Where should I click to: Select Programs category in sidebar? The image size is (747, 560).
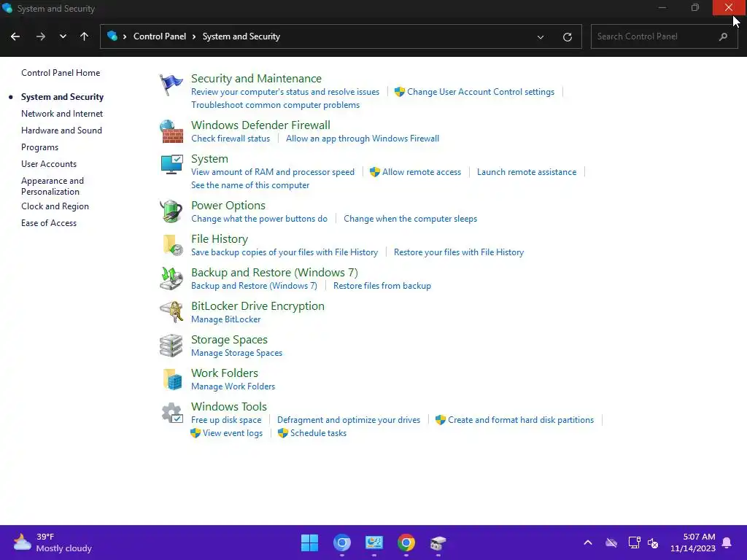click(x=39, y=147)
